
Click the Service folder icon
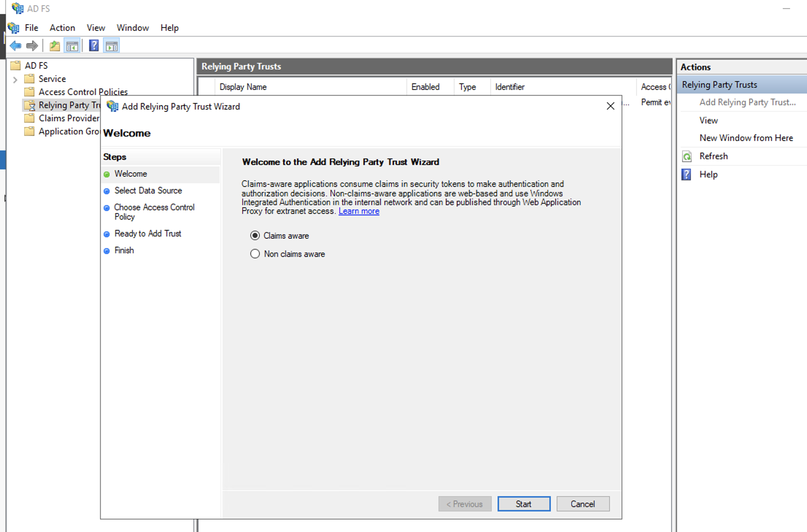coord(29,78)
